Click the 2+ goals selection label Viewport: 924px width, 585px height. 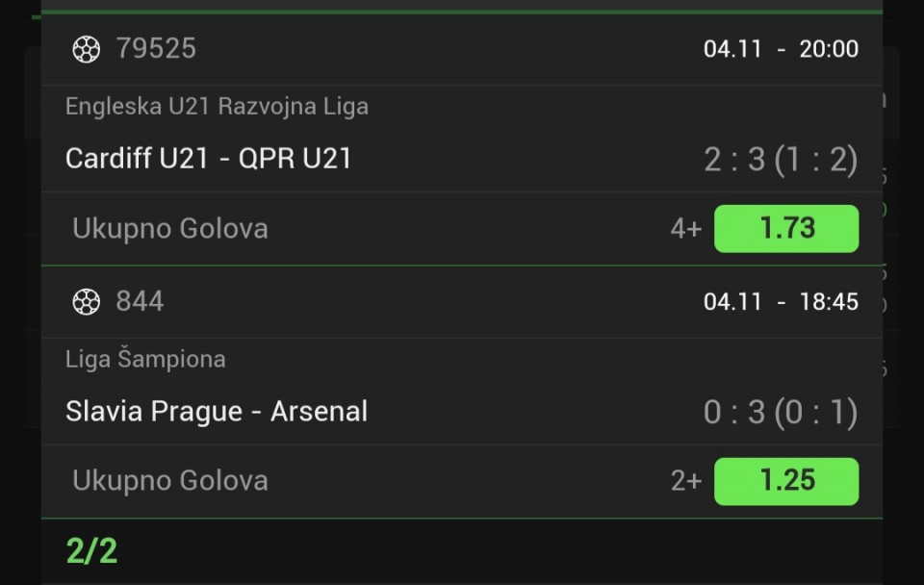(x=686, y=481)
